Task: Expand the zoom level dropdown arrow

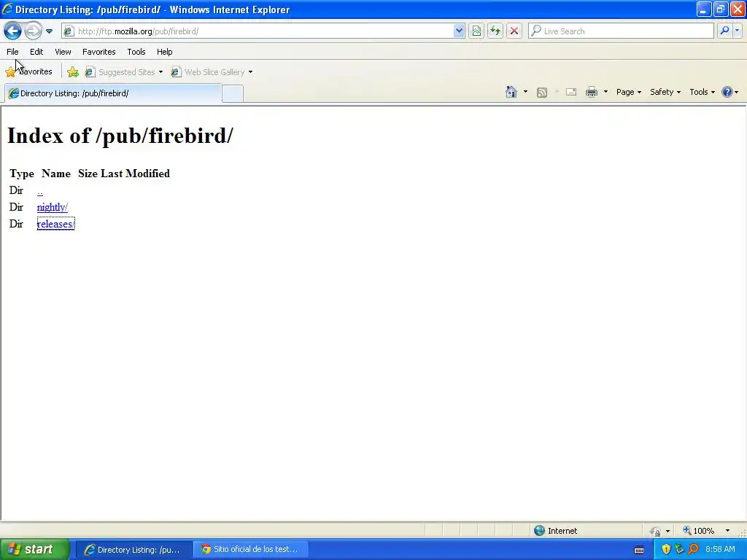Action: 727,531
